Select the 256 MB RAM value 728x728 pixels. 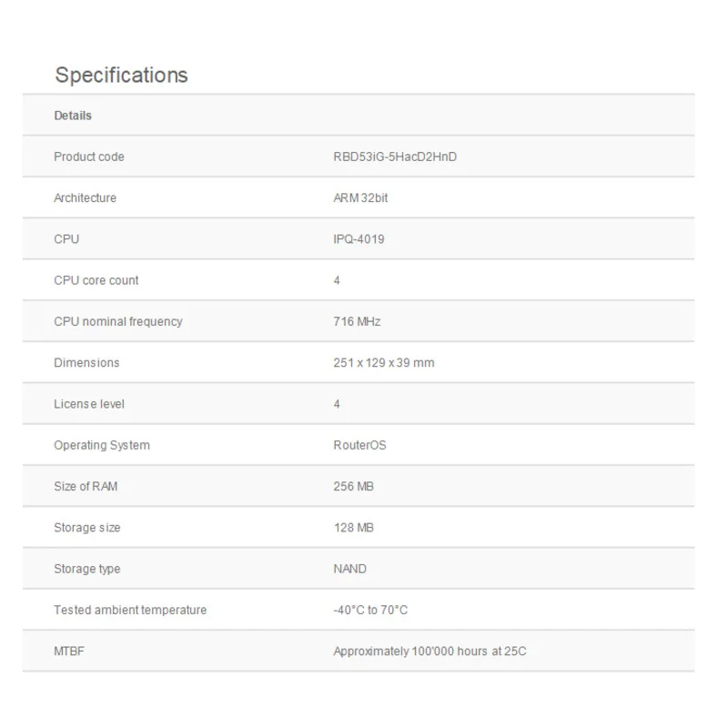[354, 486]
